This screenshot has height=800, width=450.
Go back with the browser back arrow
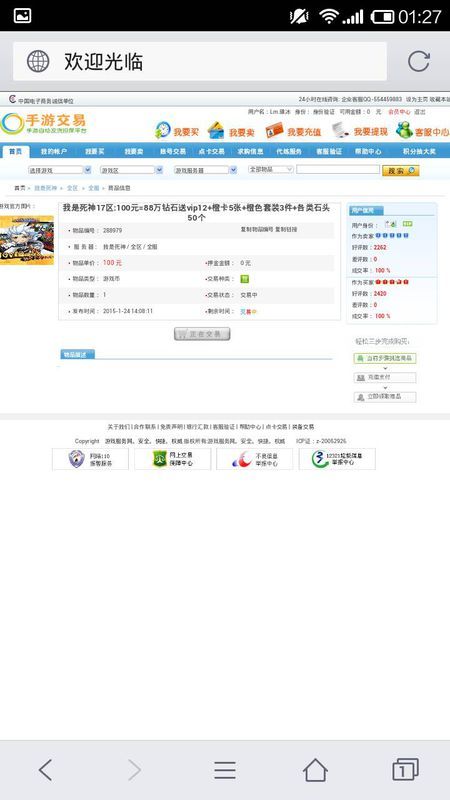tap(45, 769)
